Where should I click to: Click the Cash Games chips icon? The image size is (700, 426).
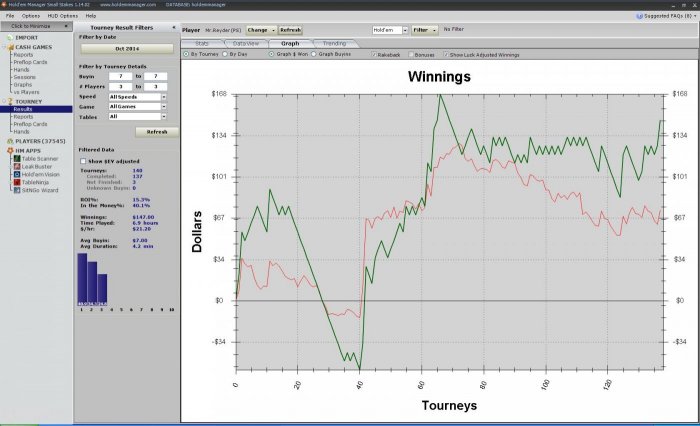11,47
